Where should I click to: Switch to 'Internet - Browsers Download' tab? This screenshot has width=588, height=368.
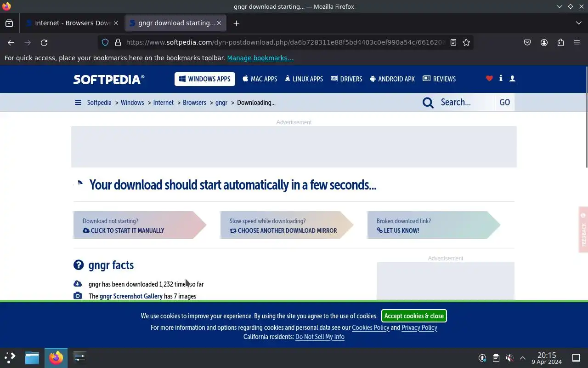(72, 23)
